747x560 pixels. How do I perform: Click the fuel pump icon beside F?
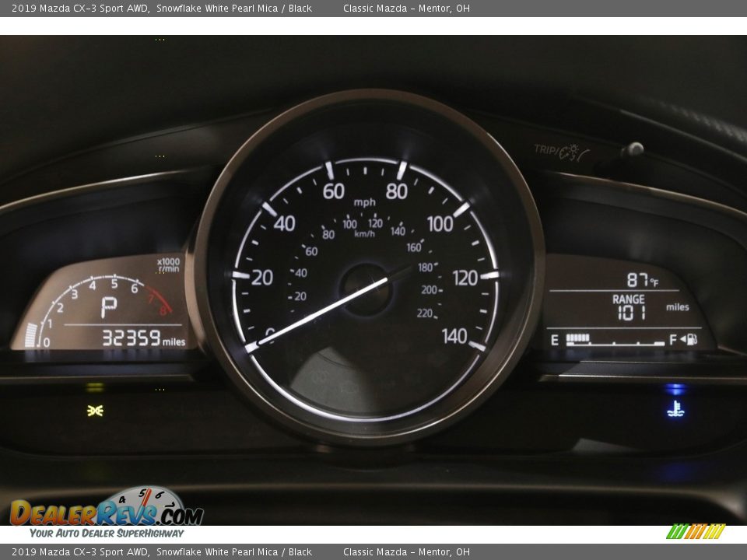(689, 340)
